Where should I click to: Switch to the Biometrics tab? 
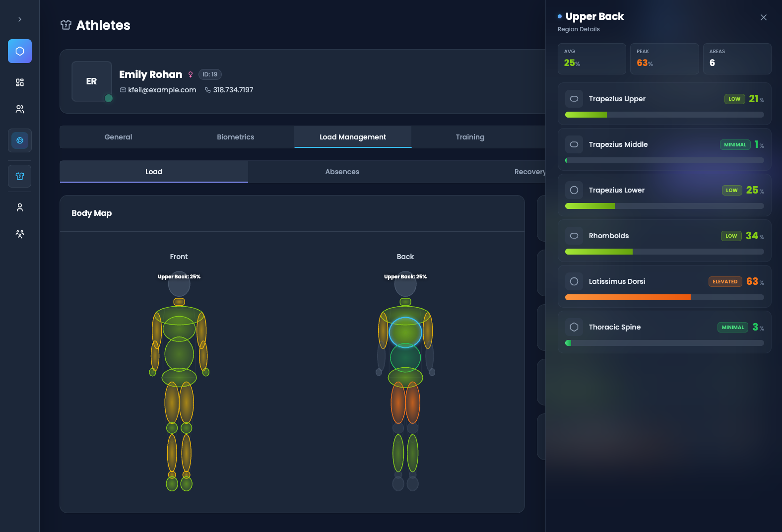[236, 137]
